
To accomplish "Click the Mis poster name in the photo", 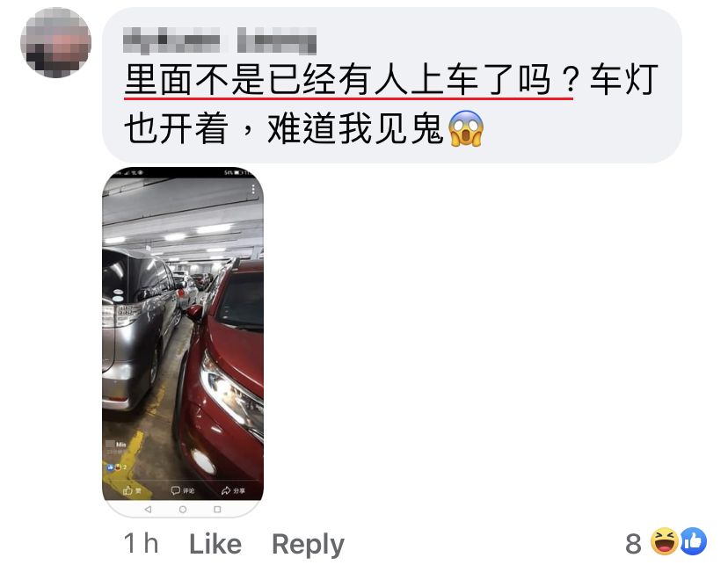I will click(x=120, y=445).
